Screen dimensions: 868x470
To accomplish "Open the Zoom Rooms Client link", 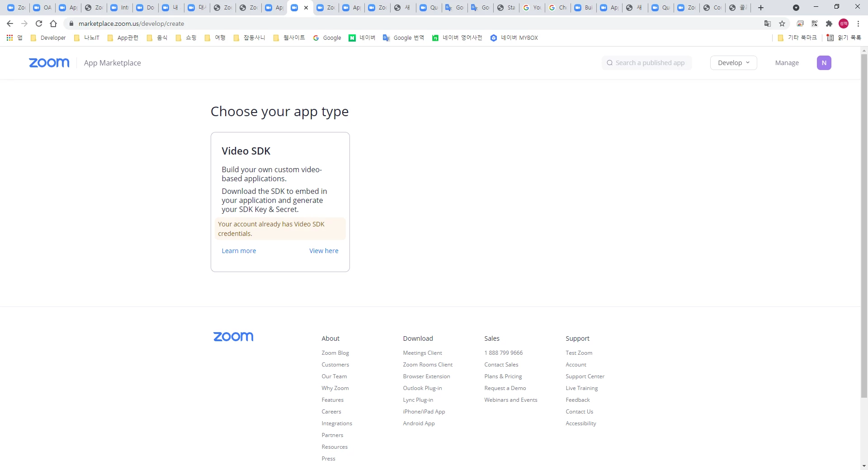I will [428, 365].
